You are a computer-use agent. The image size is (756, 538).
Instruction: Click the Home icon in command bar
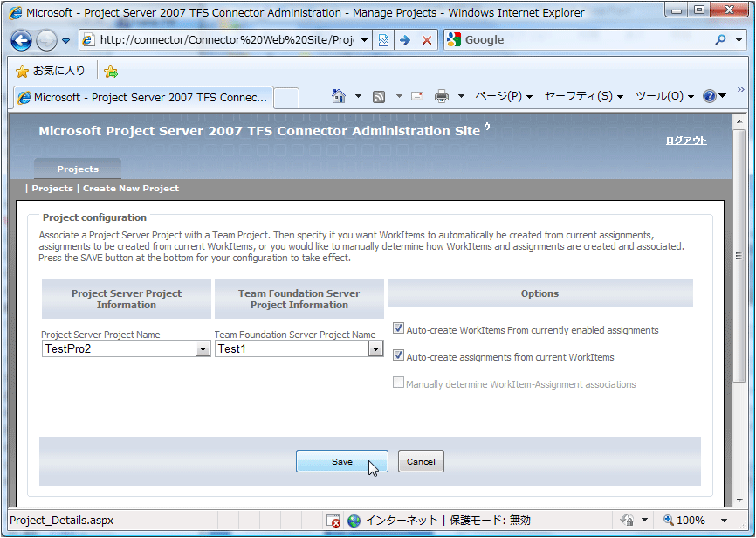[339, 96]
